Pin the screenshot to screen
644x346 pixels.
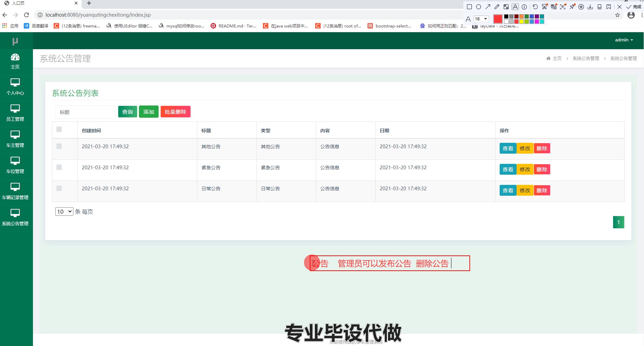(x=572, y=7)
